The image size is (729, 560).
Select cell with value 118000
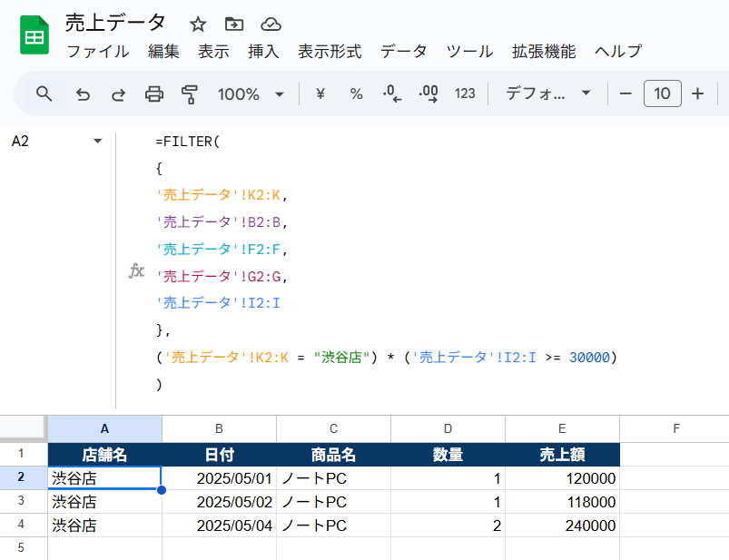[562, 502]
